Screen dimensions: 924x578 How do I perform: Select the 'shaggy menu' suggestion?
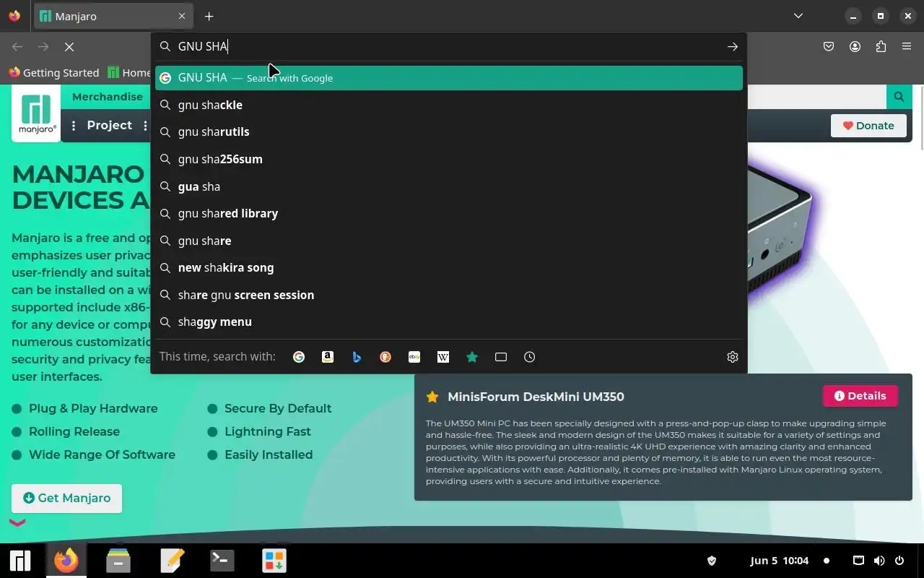pos(449,322)
